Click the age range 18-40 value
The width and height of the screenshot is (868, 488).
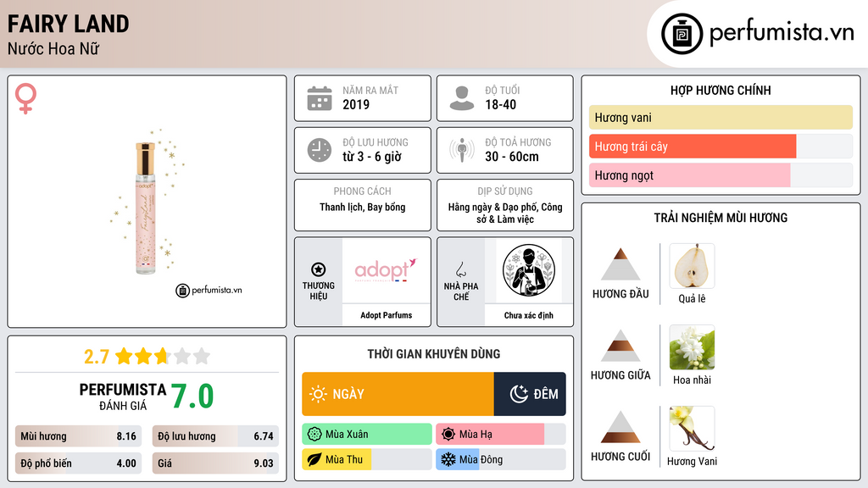click(500, 104)
